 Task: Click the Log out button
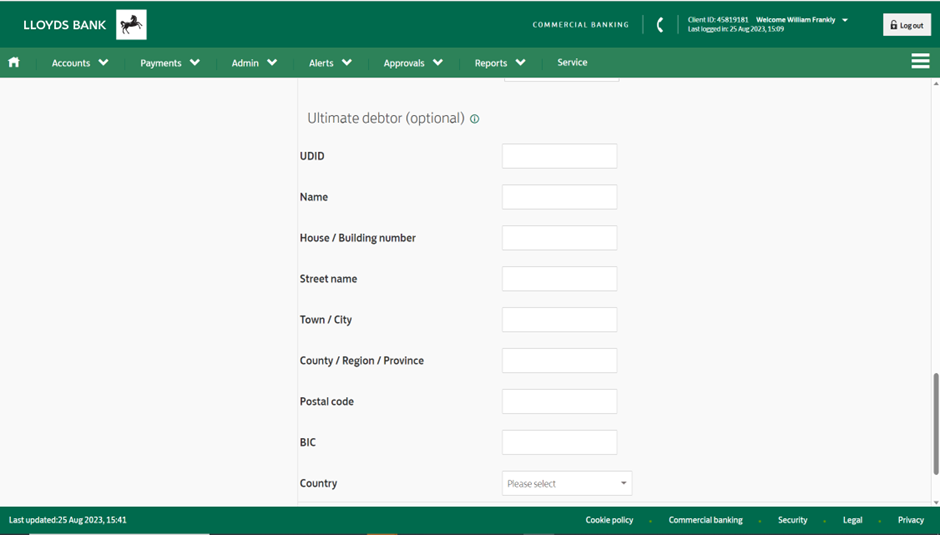click(x=906, y=25)
